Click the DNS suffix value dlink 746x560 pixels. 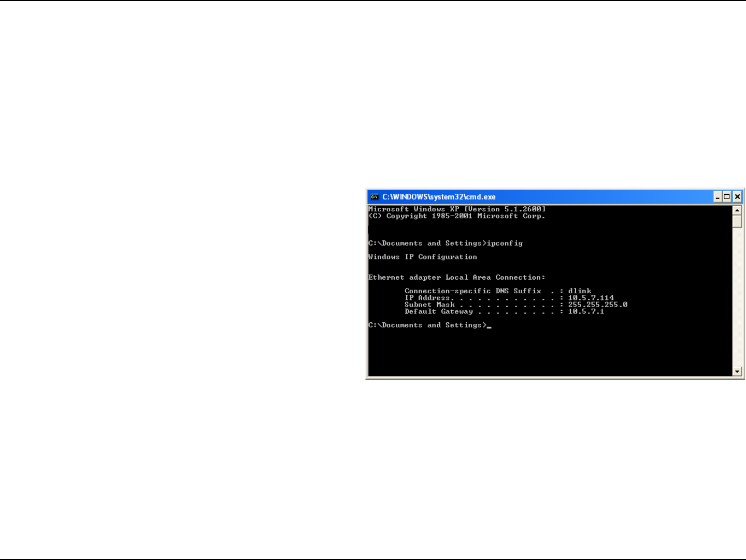point(579,291)
